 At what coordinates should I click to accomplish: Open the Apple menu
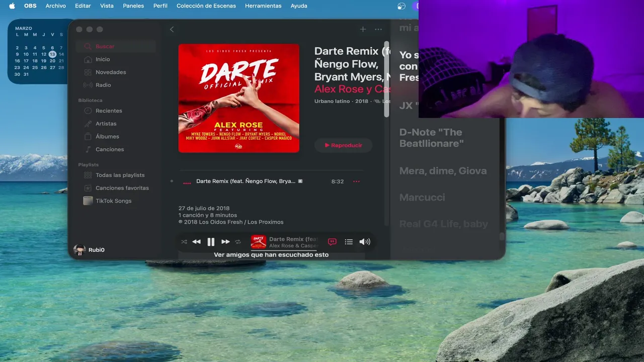[12, 6]
